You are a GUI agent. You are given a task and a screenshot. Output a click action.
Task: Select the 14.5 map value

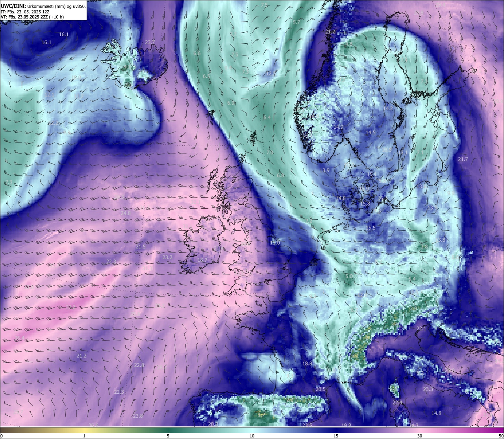pyautogui.click(x=371, y=133)
